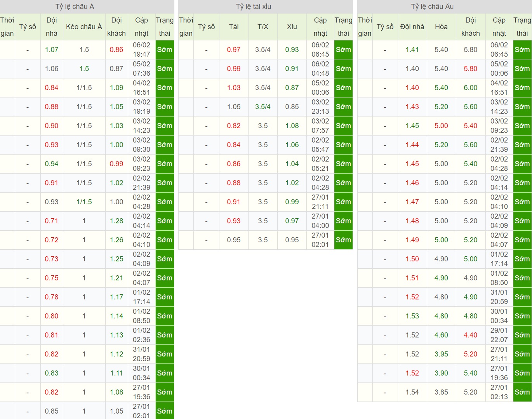Select Xỉu odds 0.91 in tài xỉu table
The image size is (532, 419).
(292, 69)
